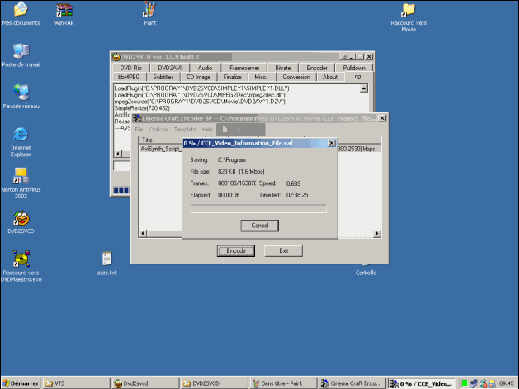Screen dimensions: 519x389
Task: Open the Subtitles tab
Action: [163, 77]
